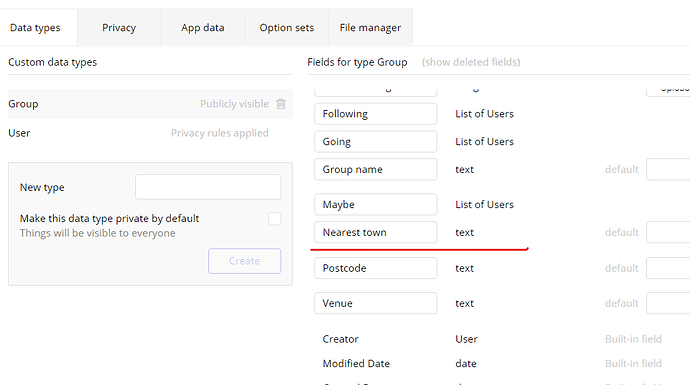
Task: Open the File manager tab
Action: [x=370, y=28]
